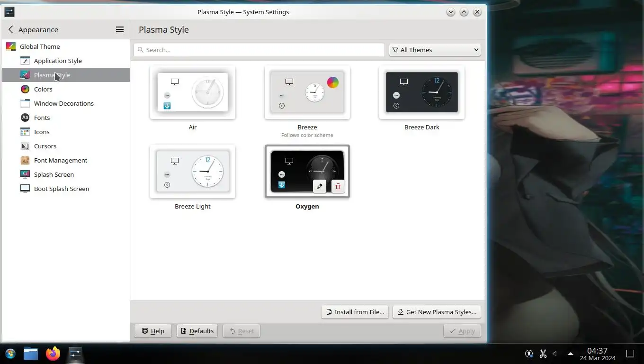644x364 pixels.
Task: Open Global Theme settings
Action: (66, 46)
